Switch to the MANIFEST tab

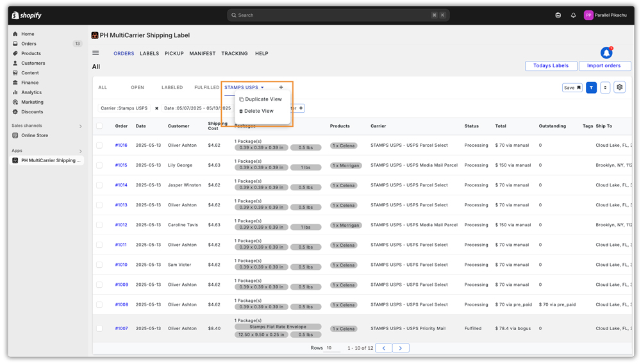203,54
